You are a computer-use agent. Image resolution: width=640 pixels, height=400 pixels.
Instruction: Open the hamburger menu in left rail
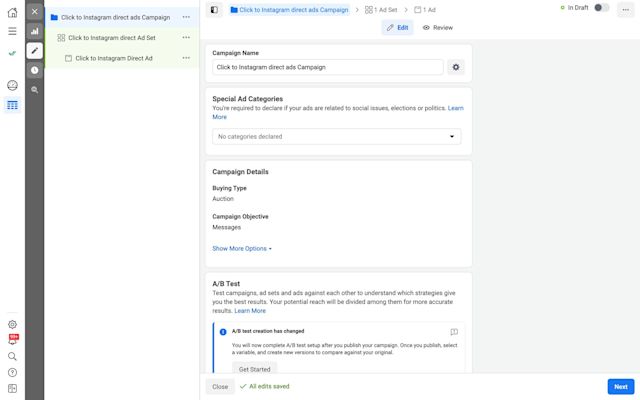click(x=12, y=31)
